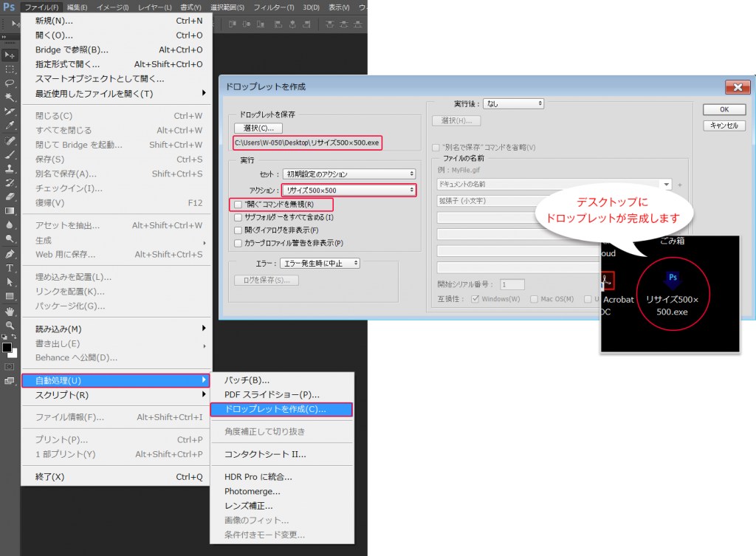Click the 選択(C)... button under ドロップレットを保存
756x556 pixels.
(x=258, y=128)
